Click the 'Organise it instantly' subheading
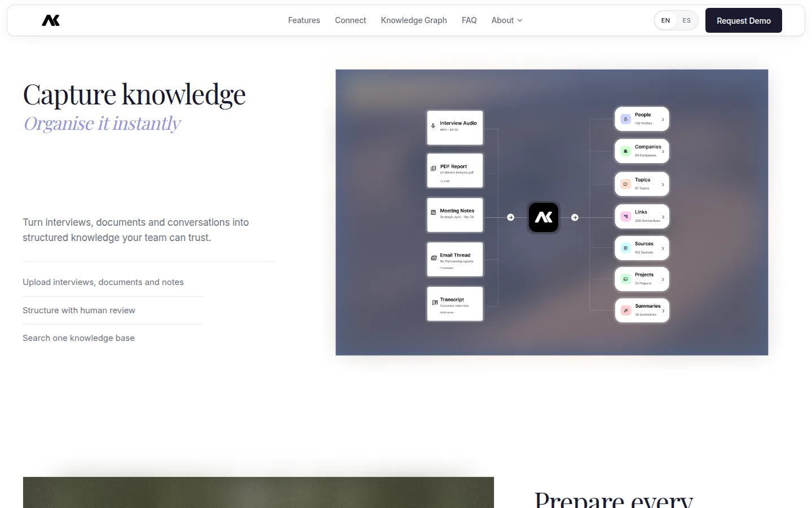The width and height of the screenshot is (812, 508). (102, 124)
